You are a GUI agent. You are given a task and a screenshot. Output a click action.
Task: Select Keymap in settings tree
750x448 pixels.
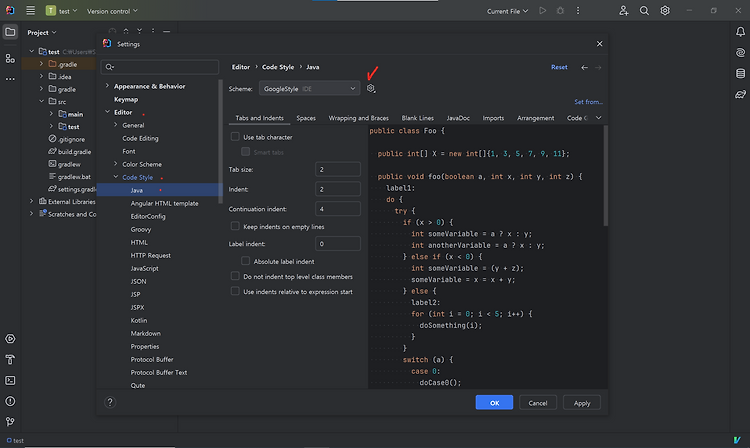pos(126,99)
